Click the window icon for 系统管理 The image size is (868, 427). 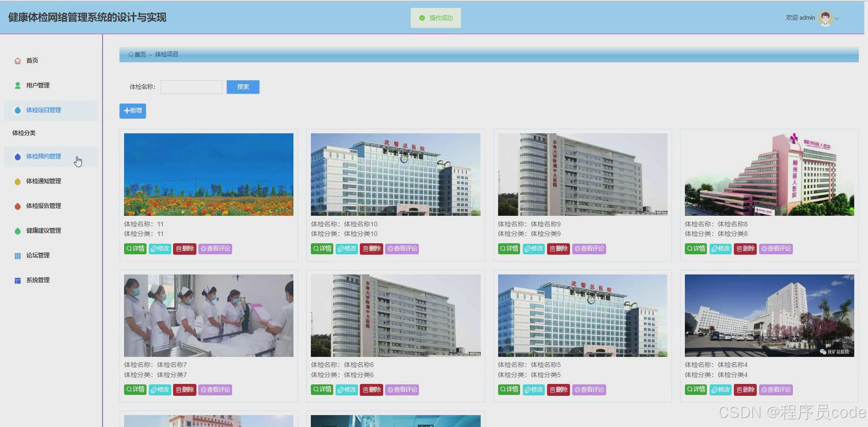(17, 280)
